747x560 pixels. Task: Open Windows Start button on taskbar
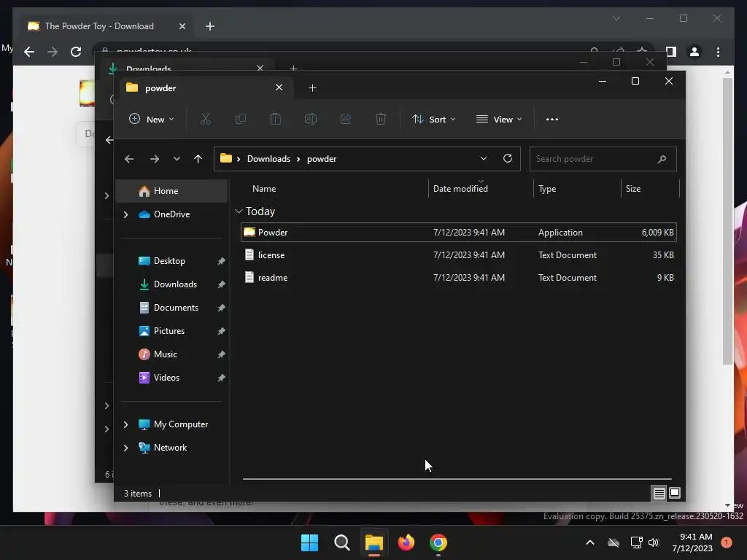click(309, 542)
